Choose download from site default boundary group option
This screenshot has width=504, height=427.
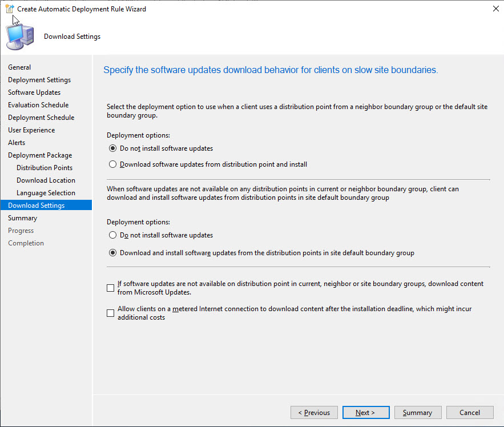(x=112, y=253)
